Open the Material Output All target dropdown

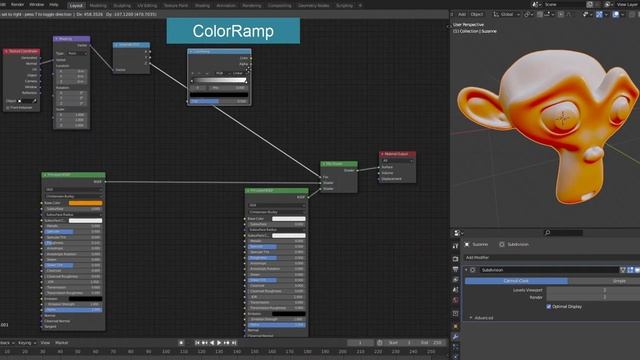tap(397, 161)
